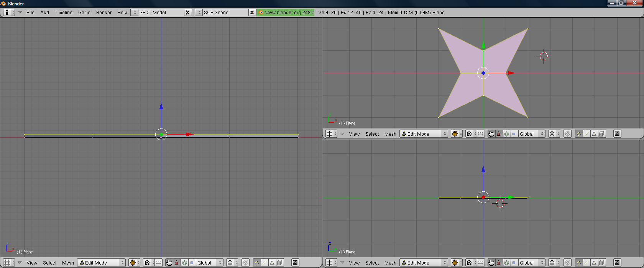644x268 pixels.
Task: Open proportional edit selector in top-right viewport
Action: (554, 134)
